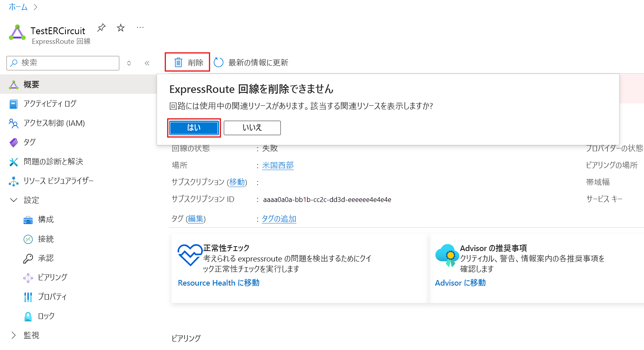Click the 移動 subscription move link
644x350 pixels.
(237, 182)
